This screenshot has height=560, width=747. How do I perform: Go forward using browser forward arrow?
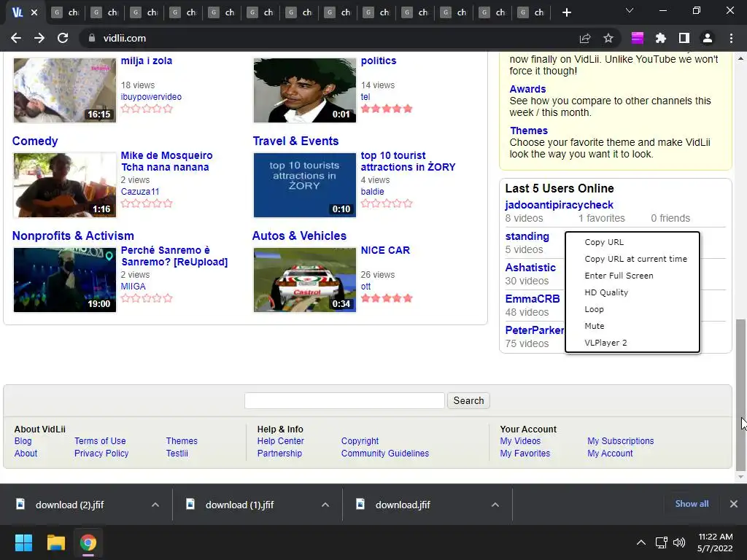pyautogui.click(x=39, y=38)
